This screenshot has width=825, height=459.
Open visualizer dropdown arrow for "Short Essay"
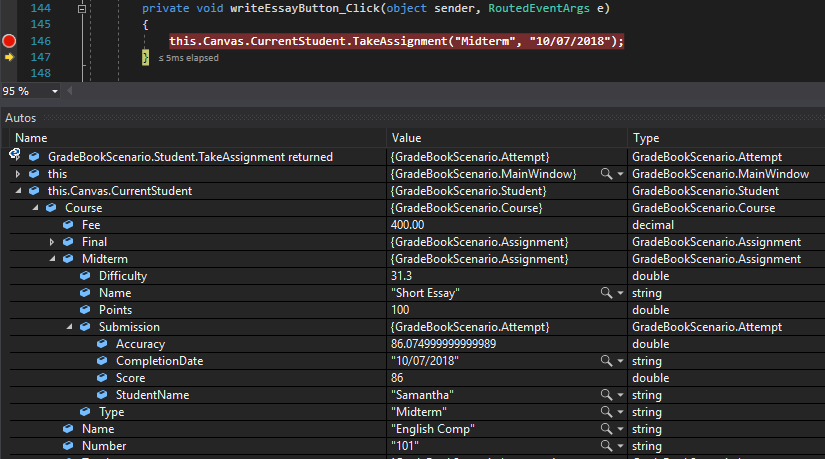click(620, 293)
